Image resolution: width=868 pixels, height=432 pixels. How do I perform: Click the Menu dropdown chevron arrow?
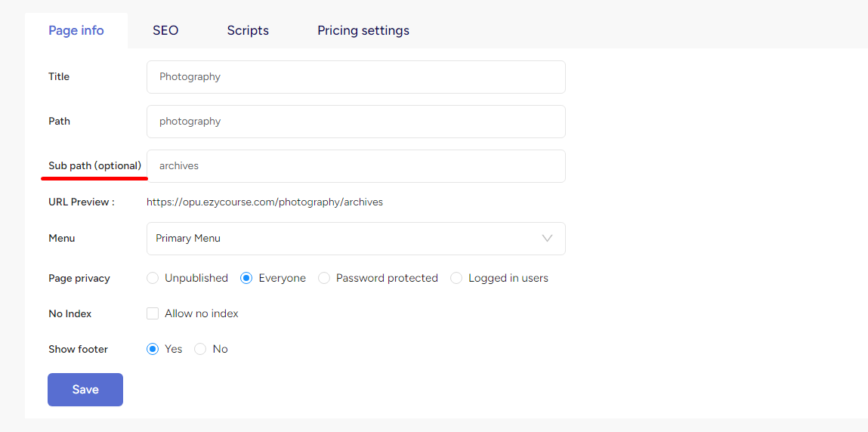547,239
